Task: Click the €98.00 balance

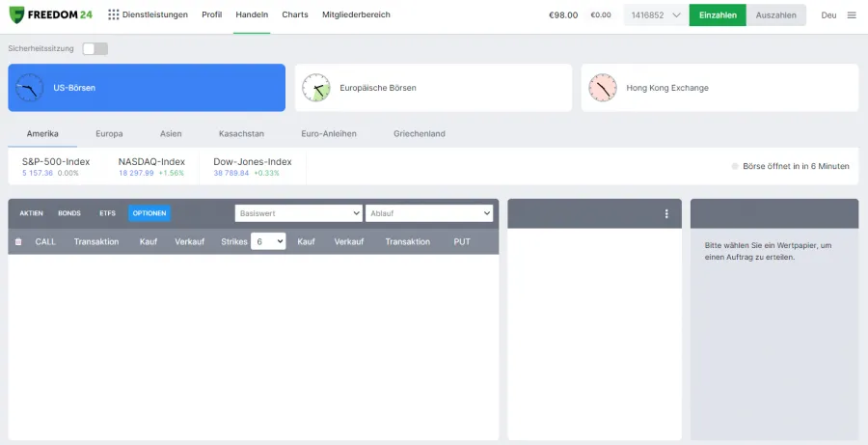Action: 563,15
